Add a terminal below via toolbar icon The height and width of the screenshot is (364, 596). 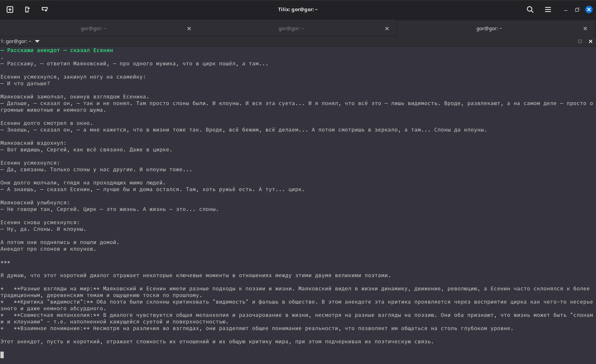(x=44, y=10)
